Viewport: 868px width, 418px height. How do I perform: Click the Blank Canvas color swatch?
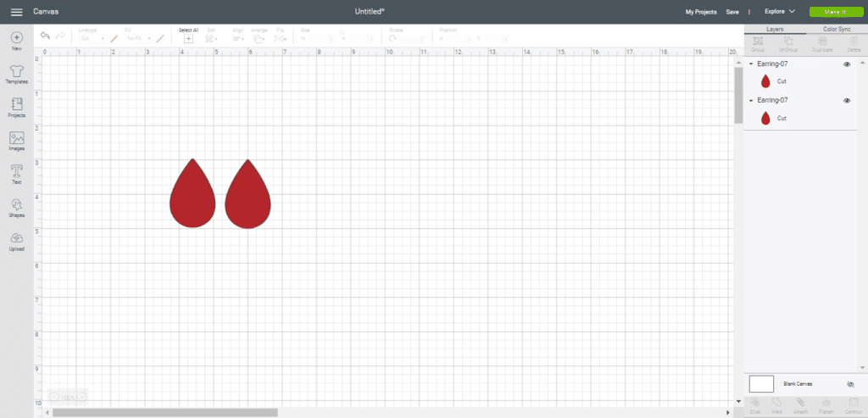tap(761, 384)
